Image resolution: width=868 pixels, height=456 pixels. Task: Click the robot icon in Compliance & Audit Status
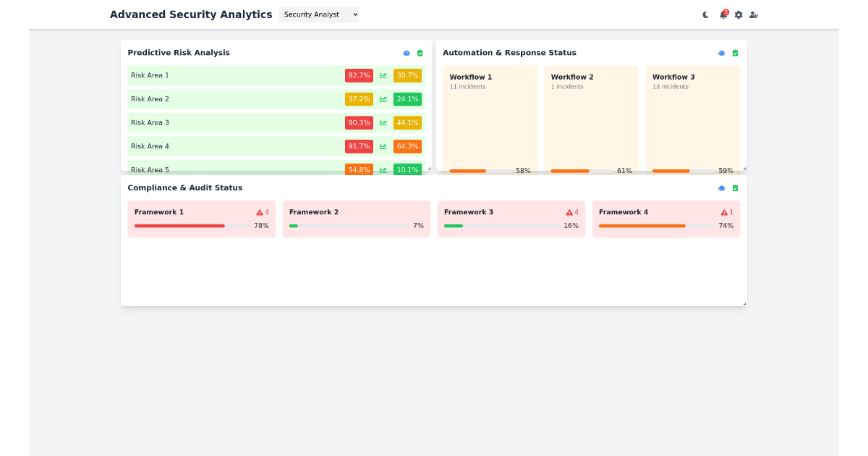tap(722, 188)
